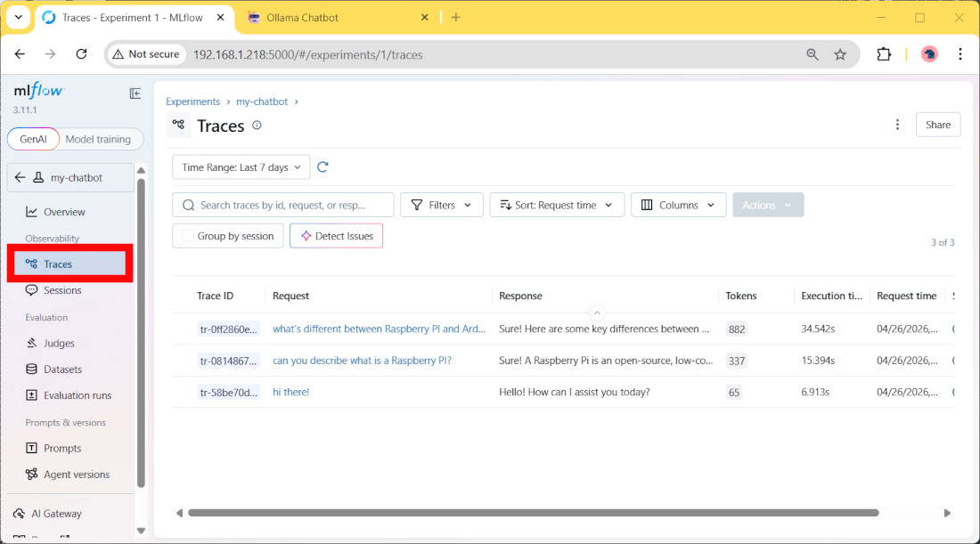The height and width of the screenshot is (544, 980).
Task: Open browser extensions puzzle icon
Action: point(884,54)
